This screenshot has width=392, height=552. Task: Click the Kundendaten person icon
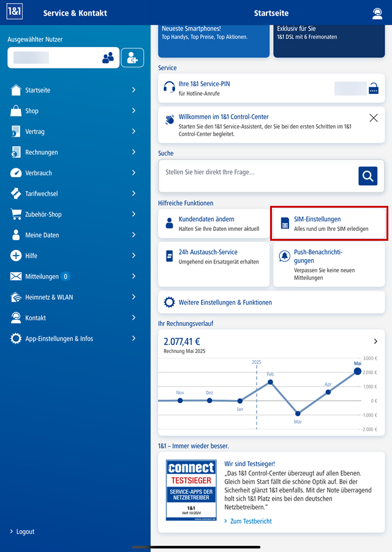point(169,223)
